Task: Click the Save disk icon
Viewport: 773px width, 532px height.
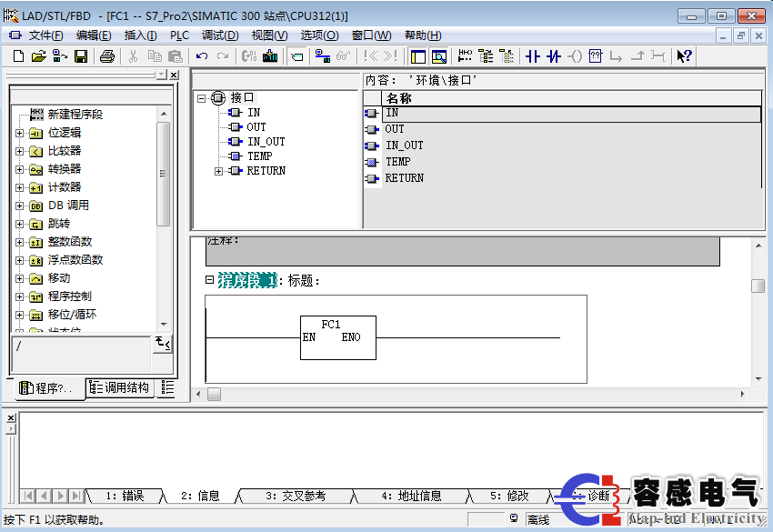Action: click(x=81, y=56)
